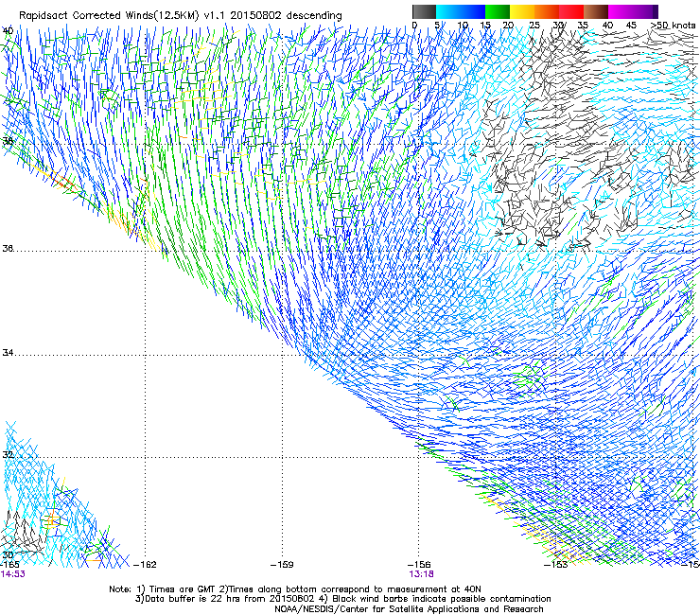Image resolution: width=700 pixels, height=615 pixels.
Task: Click legend tick label 25
Action: pos(534,26)
